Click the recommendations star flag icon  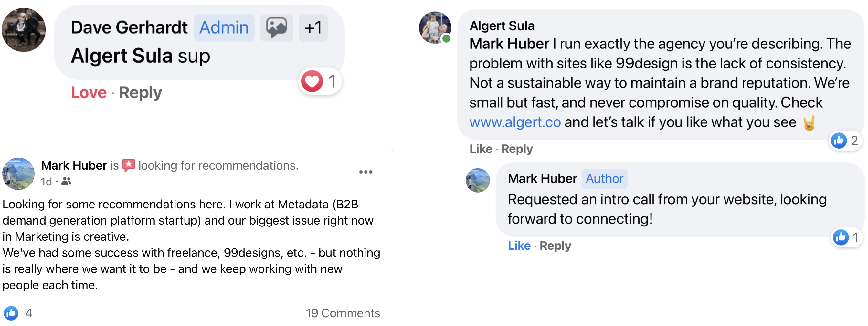pyautogui.click(x=128, y=165)
